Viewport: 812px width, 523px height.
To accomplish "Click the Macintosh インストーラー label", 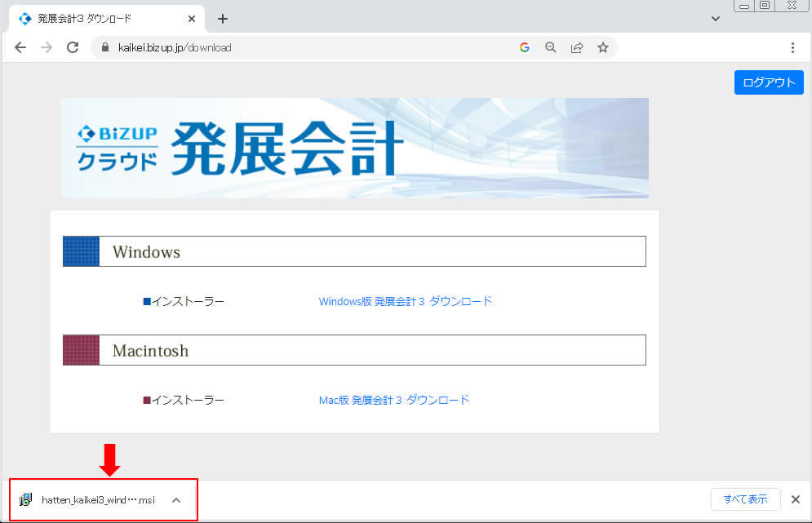I will coord(184,401).
